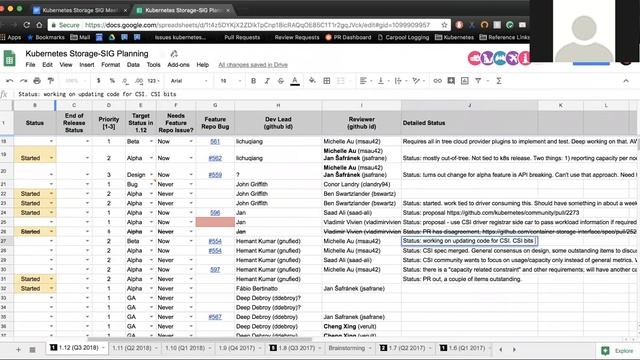Open the Edit menu
This screenshot has height=360, width=640.
click(47, 64)
